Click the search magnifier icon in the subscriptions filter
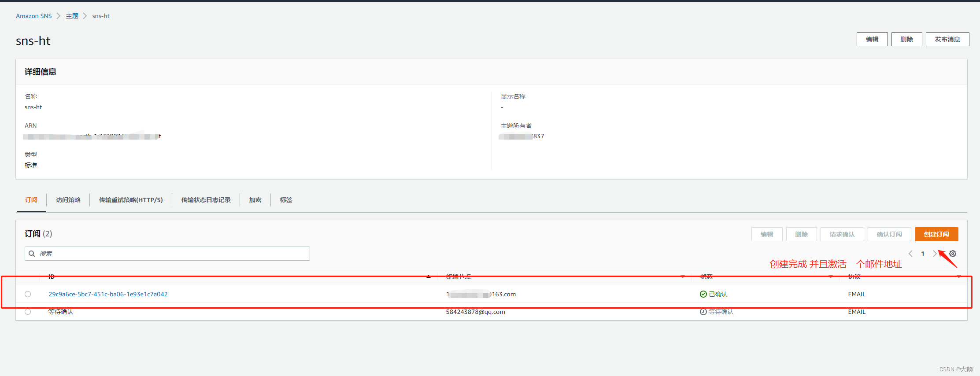The height and width of the screenshot is (376, 980). (32, 254)
